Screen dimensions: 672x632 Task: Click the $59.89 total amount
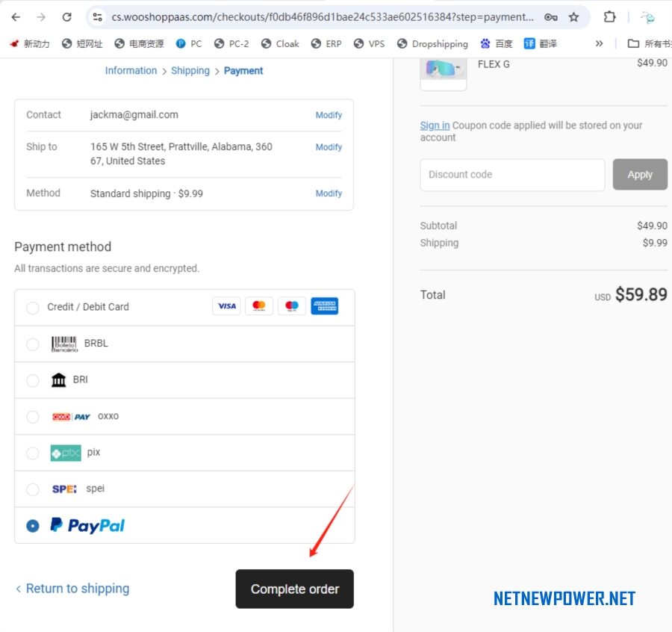[641, 294]
